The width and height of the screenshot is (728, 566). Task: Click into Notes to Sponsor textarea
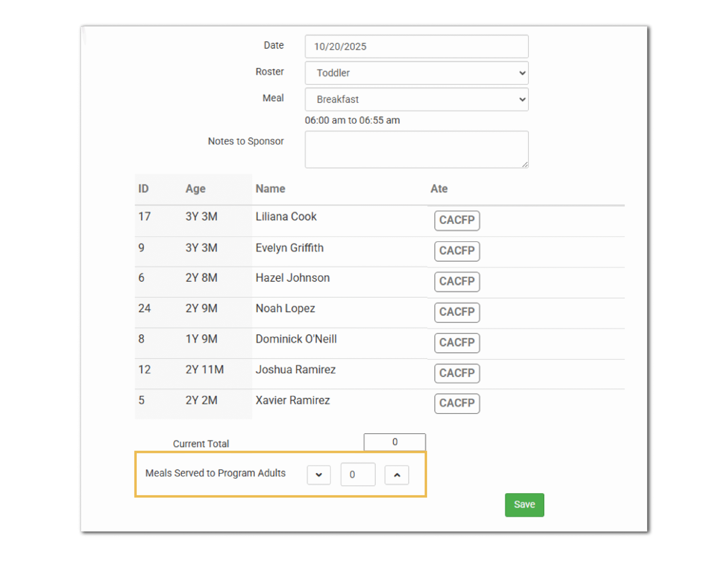[416, 149]
